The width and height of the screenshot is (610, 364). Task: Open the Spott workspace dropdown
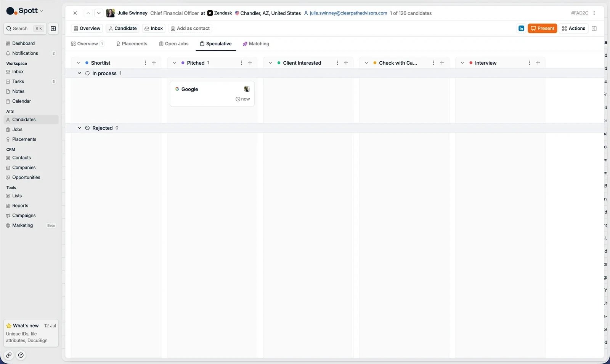coord(25,11)
